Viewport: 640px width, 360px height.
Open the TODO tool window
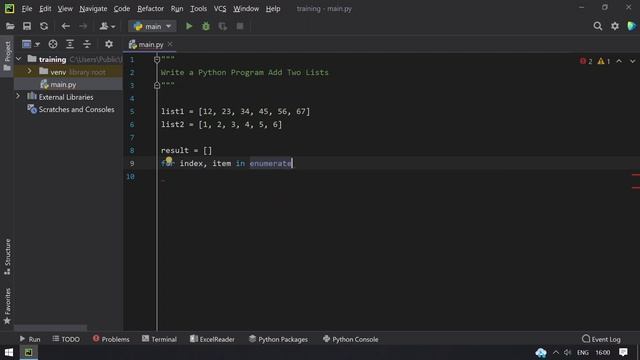66,339
